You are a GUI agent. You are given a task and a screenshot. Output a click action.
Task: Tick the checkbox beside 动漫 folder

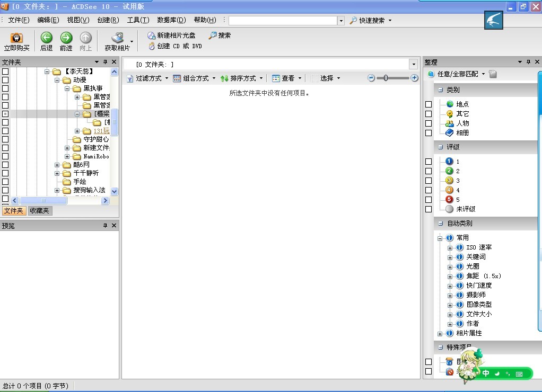click(5, 80)
